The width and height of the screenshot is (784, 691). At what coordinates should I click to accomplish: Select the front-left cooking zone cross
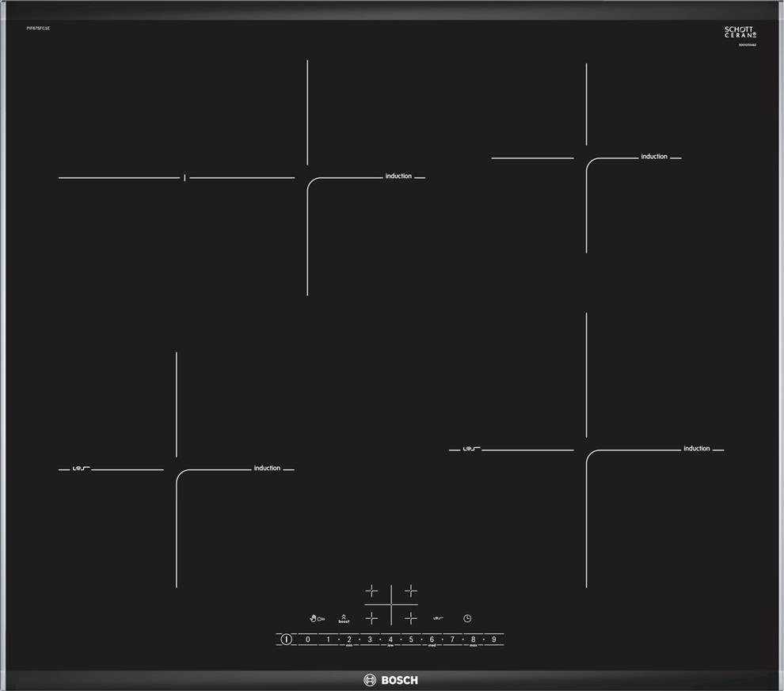[x=371, y=618]
